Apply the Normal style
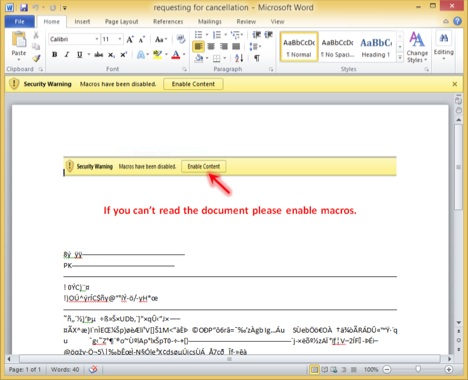The width and height of the screenshot is (468, 380). [x=299, y=47]
